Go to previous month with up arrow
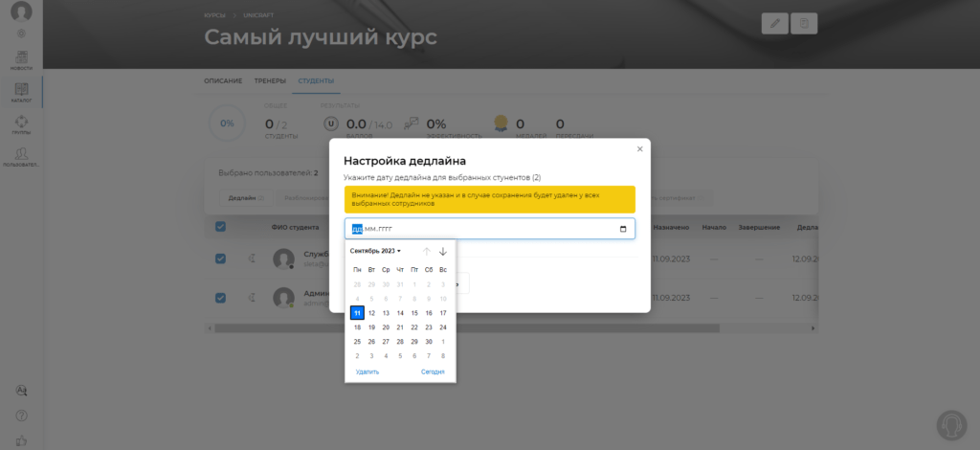Viewport: 980px width, 450px height. click(427, 251)
